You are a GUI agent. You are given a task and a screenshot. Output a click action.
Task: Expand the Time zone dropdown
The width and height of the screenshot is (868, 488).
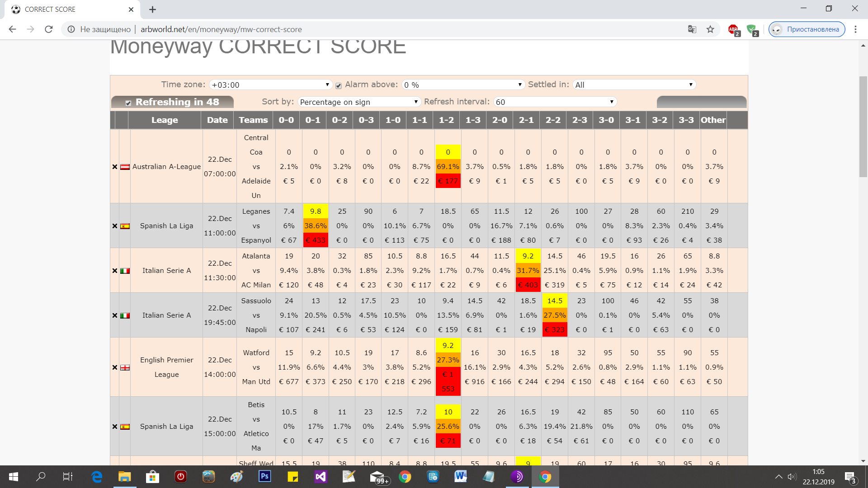(270, 85)
